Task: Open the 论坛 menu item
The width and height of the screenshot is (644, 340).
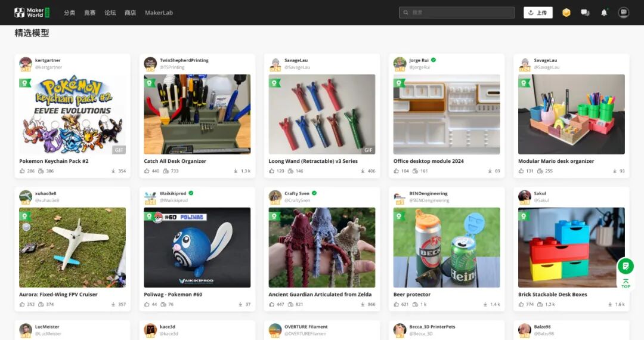Action: (110, 13)
